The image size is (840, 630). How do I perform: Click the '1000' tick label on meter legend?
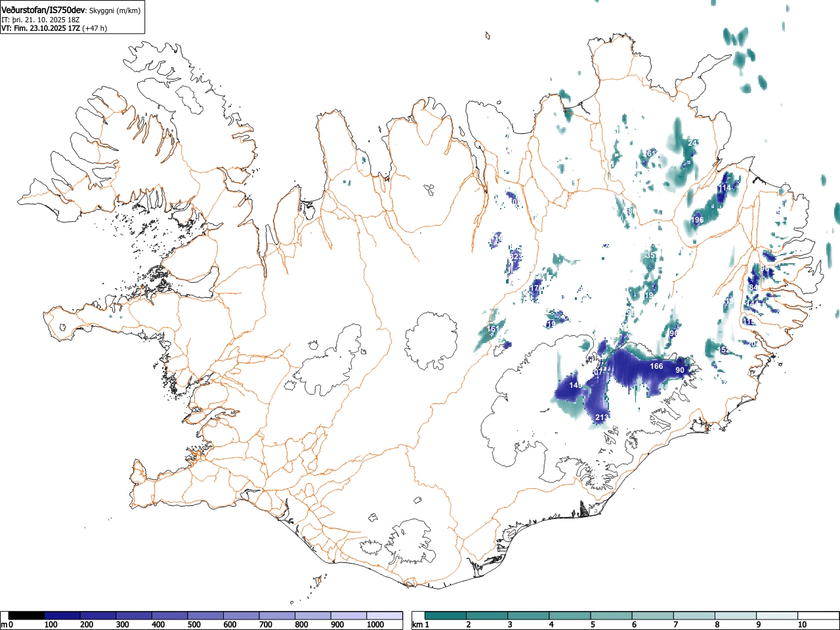375,625
